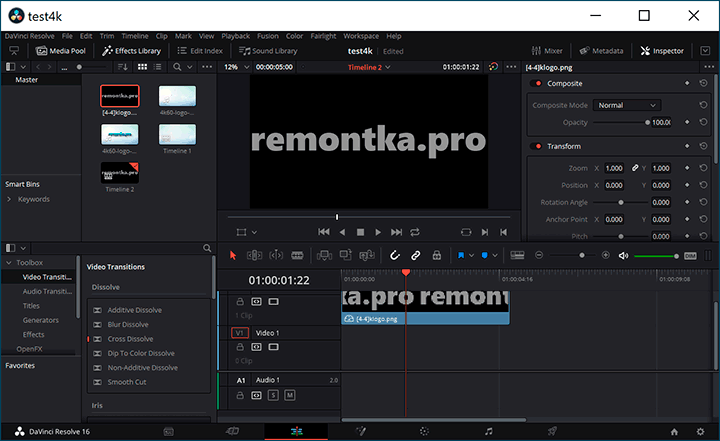The width and height of the screenshot is (720, 441).
Task: Toggle Loop playback icon
Action: pos(415,232)
